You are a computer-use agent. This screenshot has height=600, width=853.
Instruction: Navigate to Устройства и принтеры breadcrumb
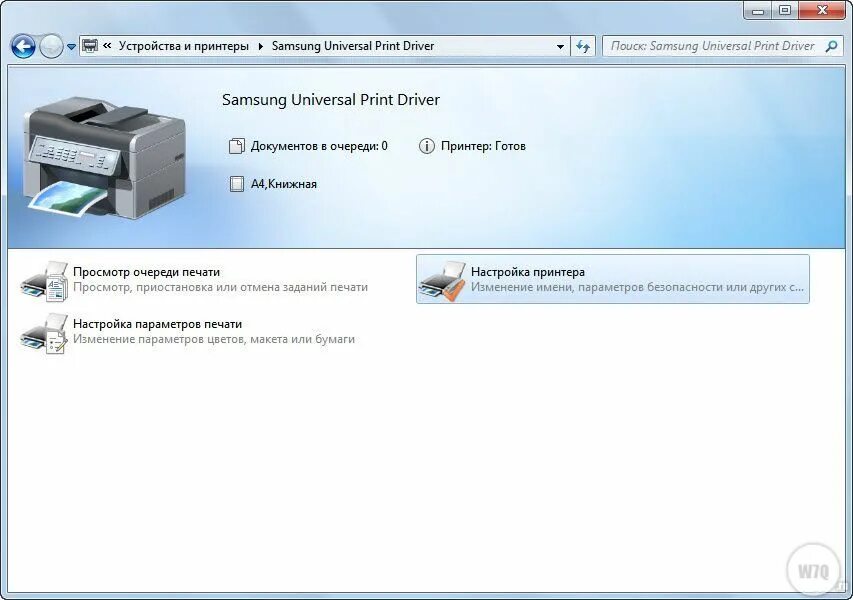[x=183, y=46]
